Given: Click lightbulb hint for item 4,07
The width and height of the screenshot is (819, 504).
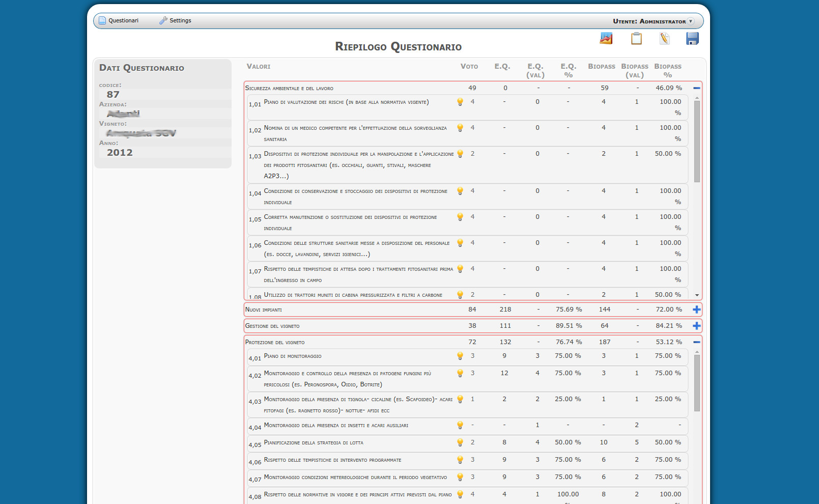Looking at the screenshot, I should coord(460,477).
